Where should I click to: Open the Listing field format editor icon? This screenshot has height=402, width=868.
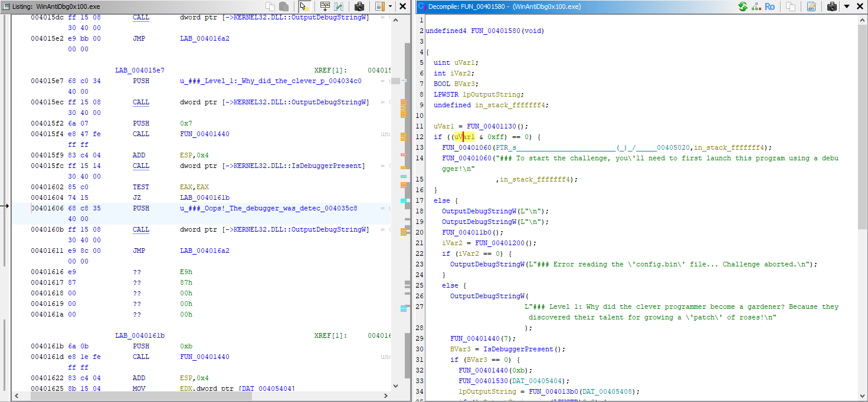(325, 6)
